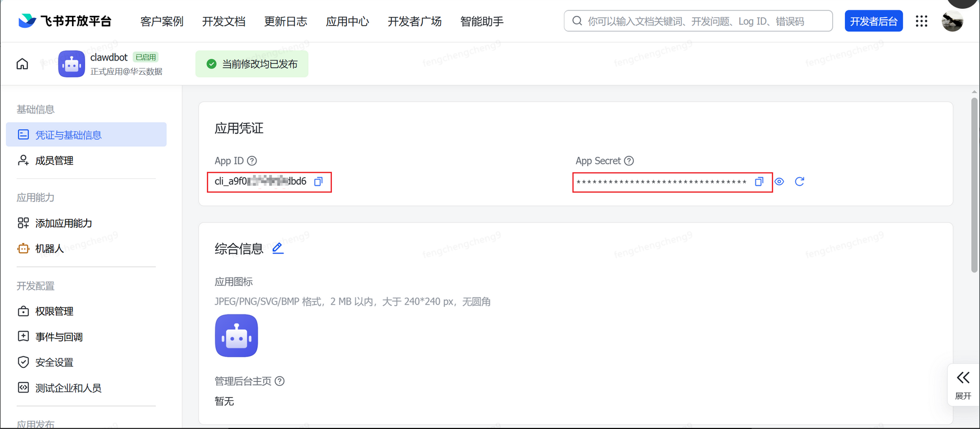Copy the App ID value
The height and width of the screenshot is (429, 980).
tap(318, 182)
